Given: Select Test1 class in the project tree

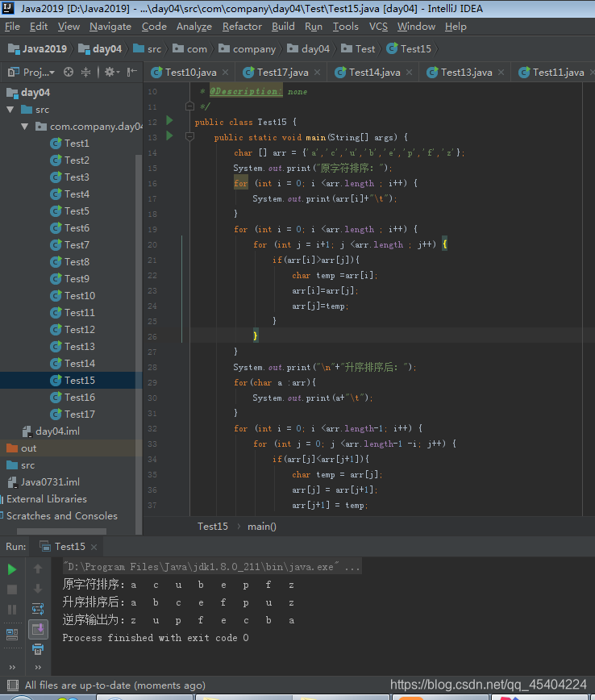Looking at the screenshot, I should click(x=69, y=144).
